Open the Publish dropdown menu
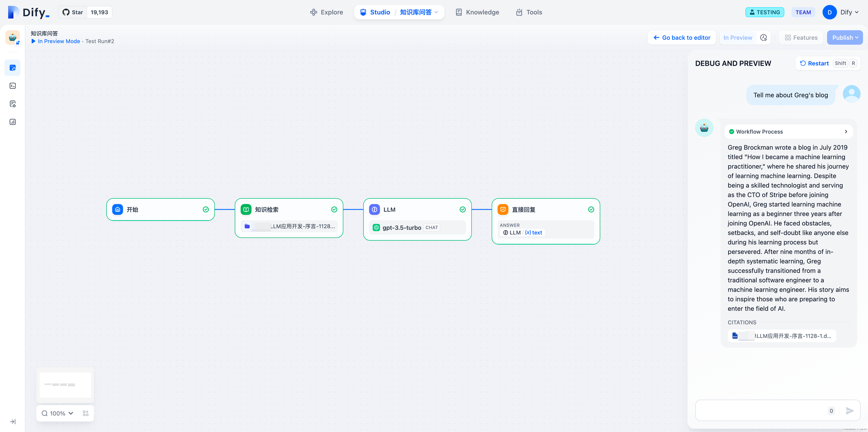Image resolution: width=868 pixels, height=432 pixels. [845, 38]
